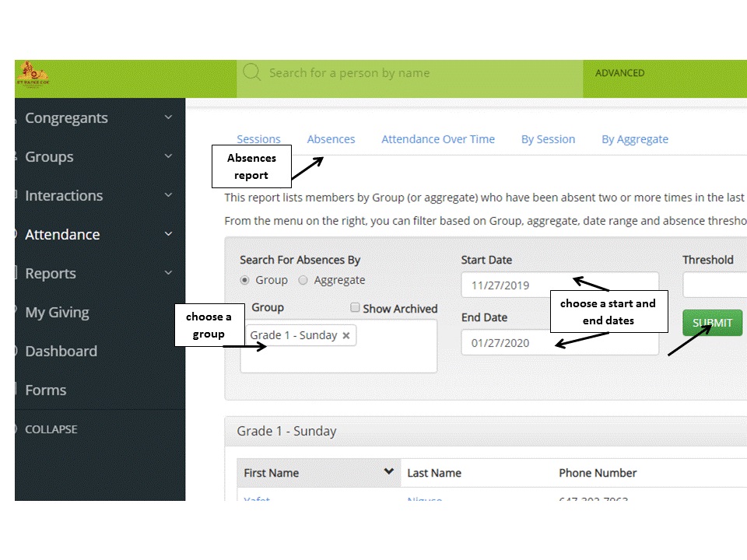Open the ADVANCED search option

click(x=619, y=73)
